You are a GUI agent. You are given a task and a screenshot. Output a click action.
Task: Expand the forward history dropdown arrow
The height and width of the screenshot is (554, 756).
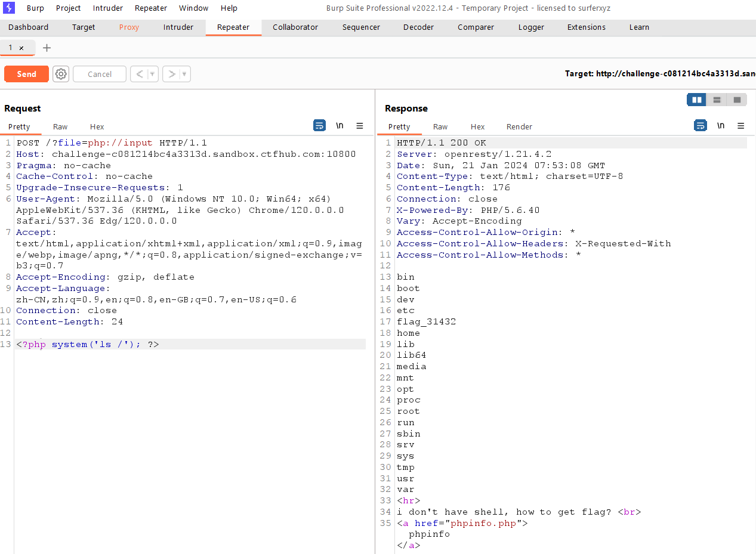point(185,74)
